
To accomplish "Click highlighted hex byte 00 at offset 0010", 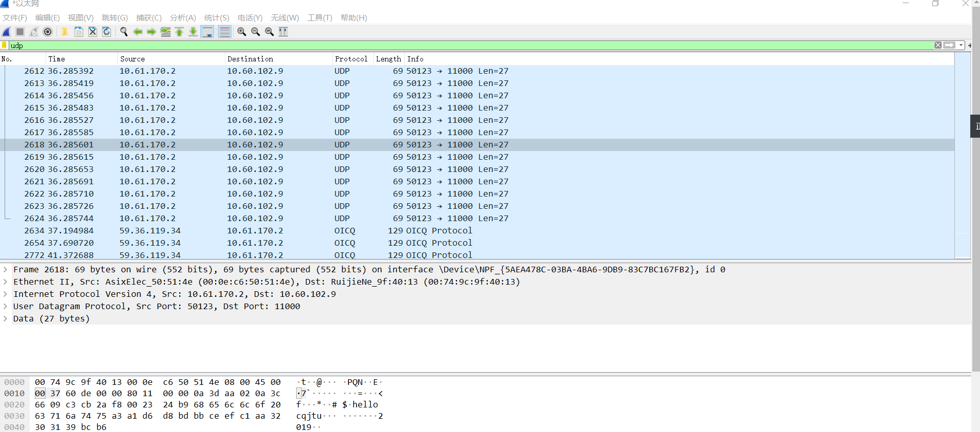I will 40,393.
